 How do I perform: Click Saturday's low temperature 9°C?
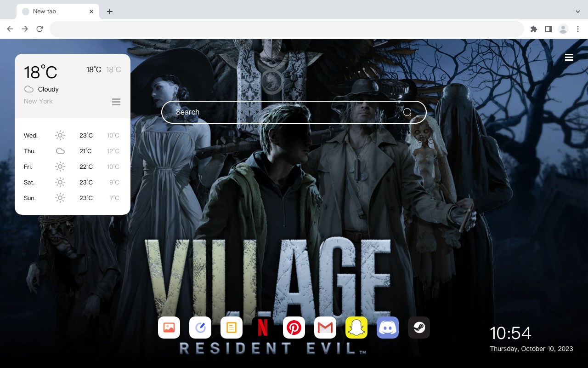point(114,182)
